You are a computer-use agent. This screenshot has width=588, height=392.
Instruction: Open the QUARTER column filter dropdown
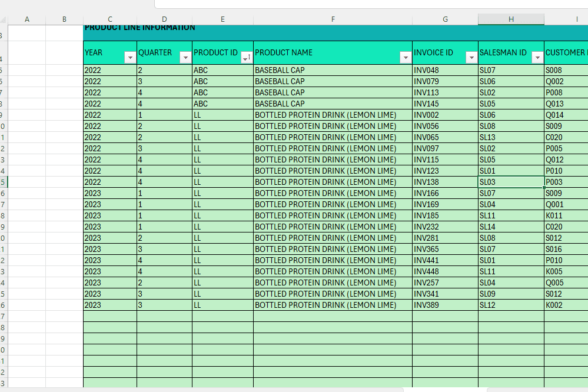coord(185,58)
